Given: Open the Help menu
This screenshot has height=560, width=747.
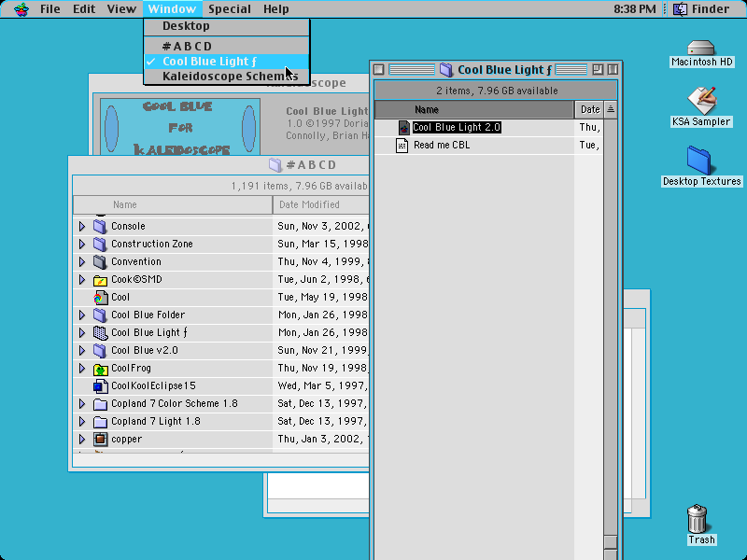Looking at the screenshot, I should coord(275,9).
